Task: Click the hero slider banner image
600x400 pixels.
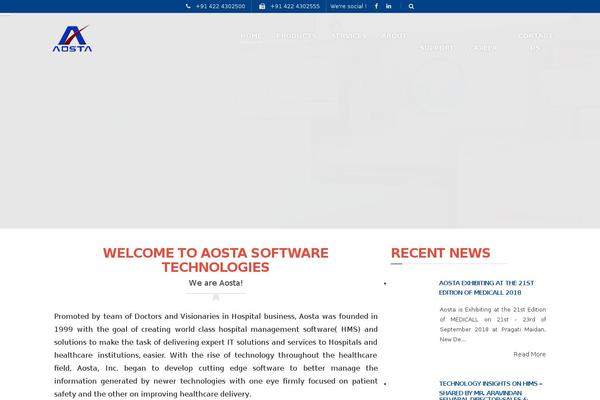Action: [x=300, y=121]
